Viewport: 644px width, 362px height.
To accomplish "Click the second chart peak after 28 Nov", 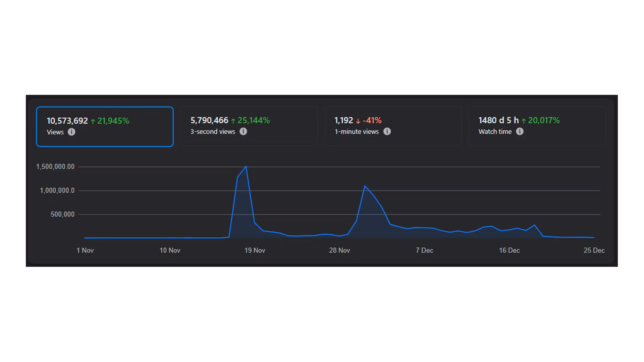I will [x=365, y=186].
